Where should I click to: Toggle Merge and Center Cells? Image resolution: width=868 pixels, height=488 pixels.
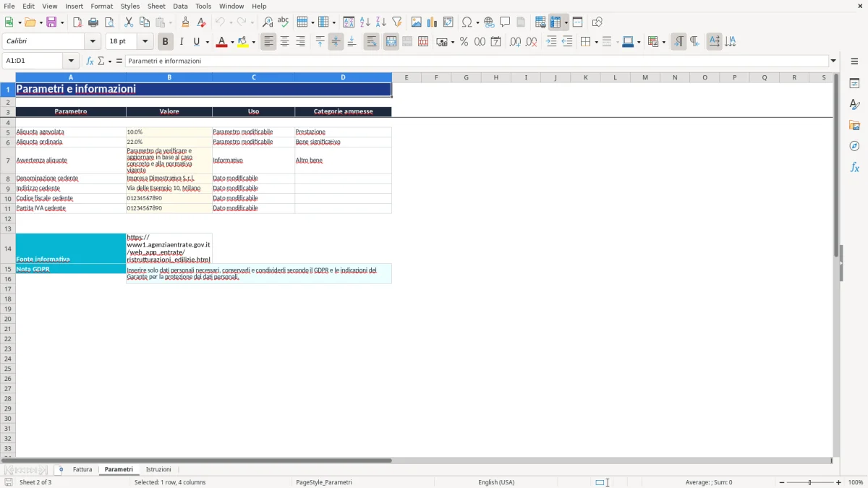391,42
